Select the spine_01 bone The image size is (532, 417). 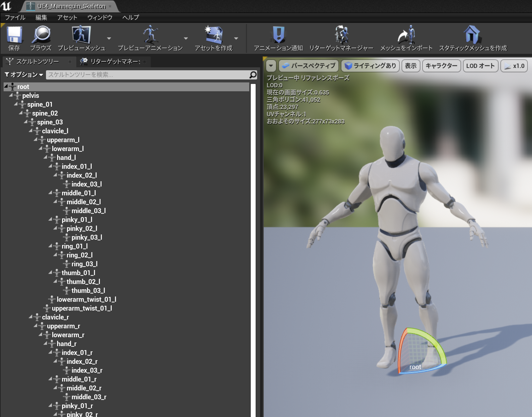39,104
